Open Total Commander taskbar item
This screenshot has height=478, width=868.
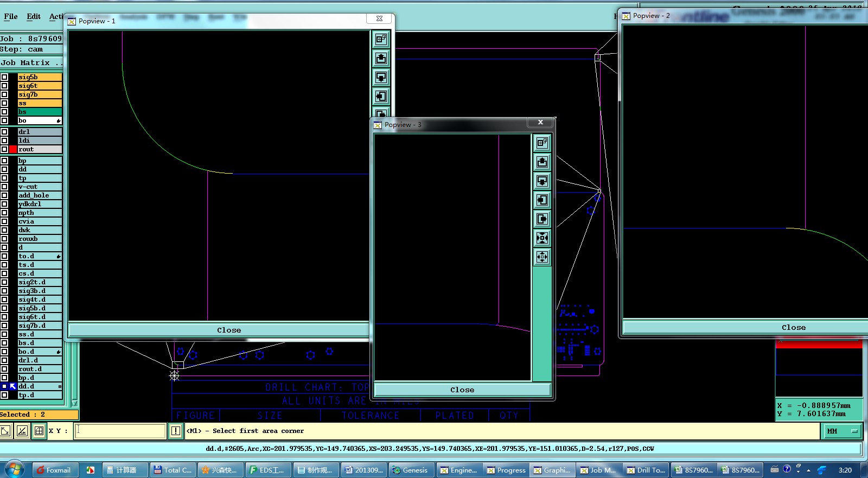point(173,470)
